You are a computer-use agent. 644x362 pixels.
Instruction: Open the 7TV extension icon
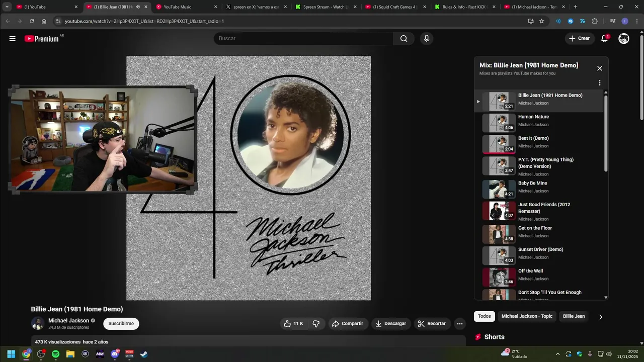pos(583,21)
